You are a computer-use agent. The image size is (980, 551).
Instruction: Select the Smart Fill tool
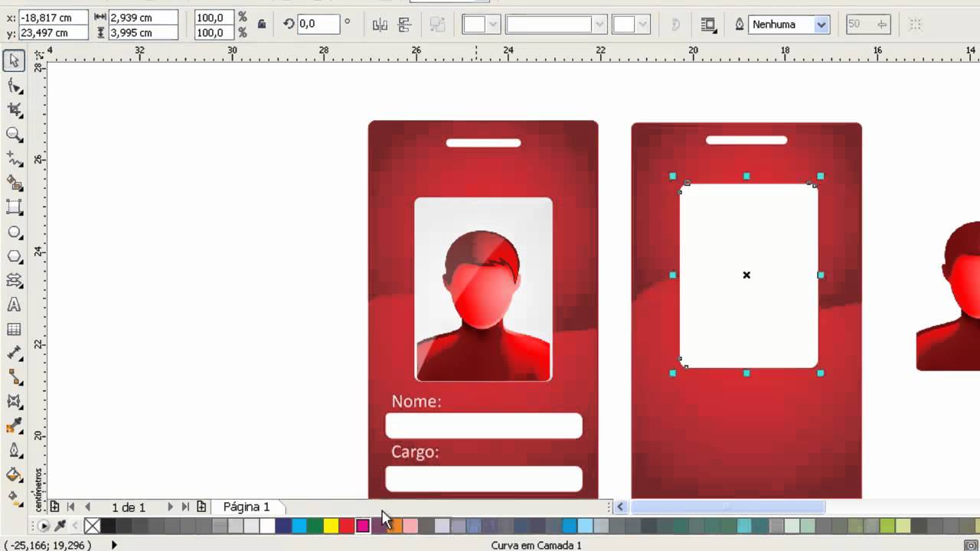[x=14, y=183]
